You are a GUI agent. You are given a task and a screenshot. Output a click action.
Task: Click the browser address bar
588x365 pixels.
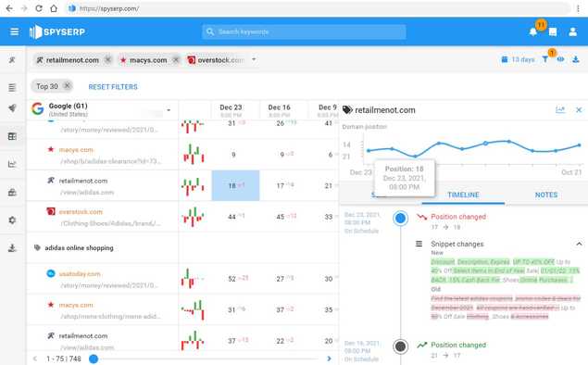pyautogui.click(x=319, y=8)
